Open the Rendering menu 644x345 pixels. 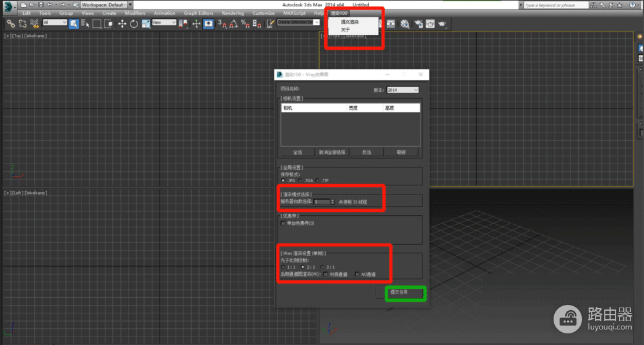point(233,13)
